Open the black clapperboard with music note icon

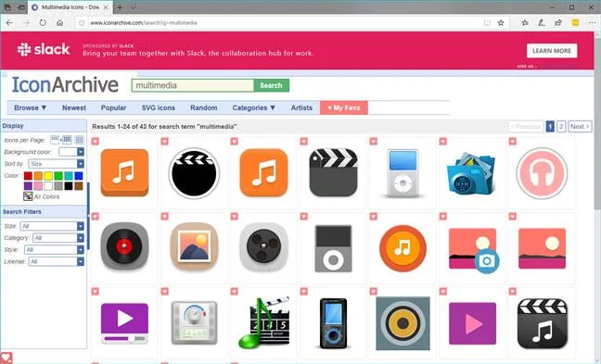click(542, 323)
